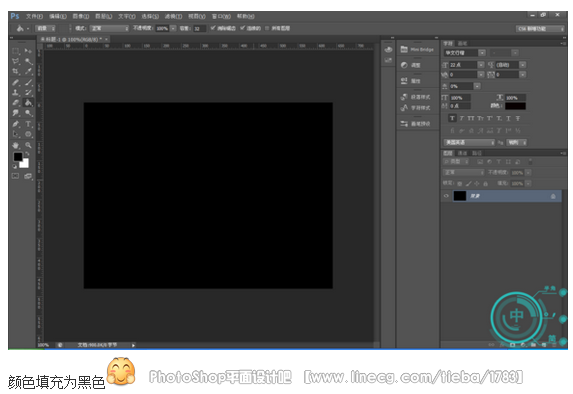The image size is (573, 394).
Task: Select the History Brush tool
Action: tap(28, 92)
